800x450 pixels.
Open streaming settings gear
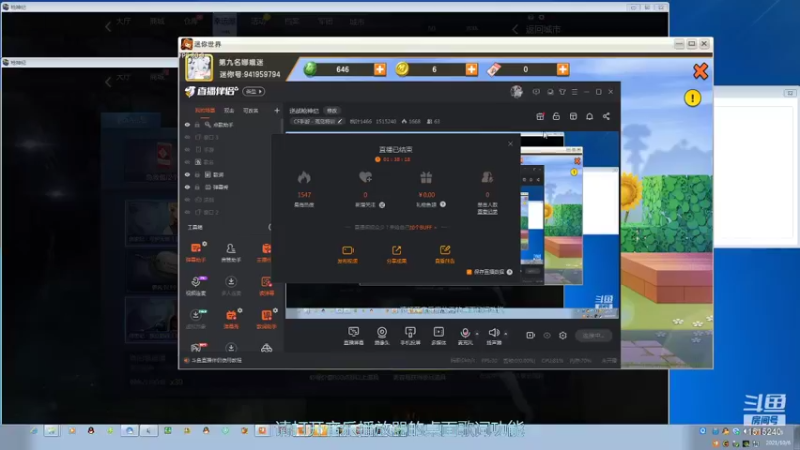[x=563, y=336]
